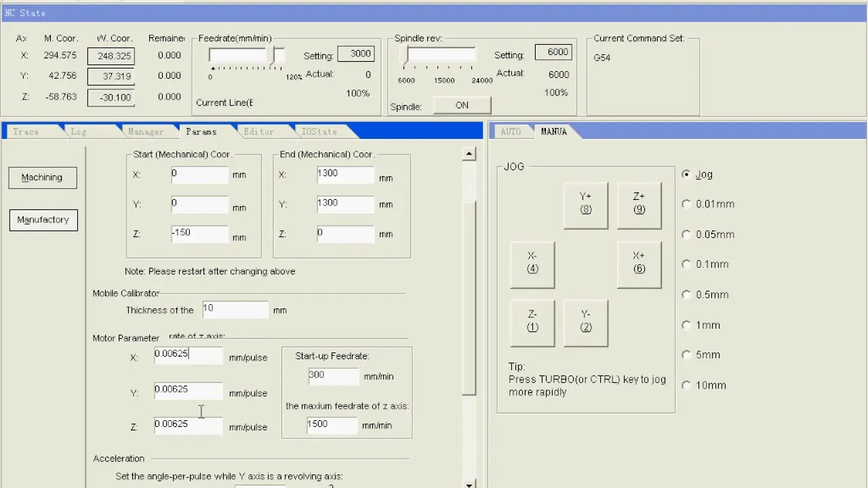
Task: Edit the Start-up Feedrate input field
Action: (333, 375)
